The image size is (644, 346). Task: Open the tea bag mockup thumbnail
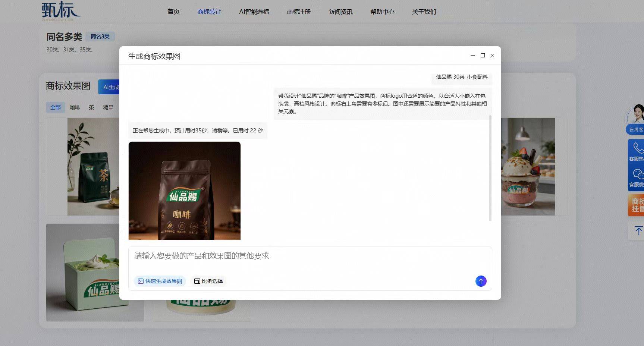pyautogui.click(x=93, y=167)
